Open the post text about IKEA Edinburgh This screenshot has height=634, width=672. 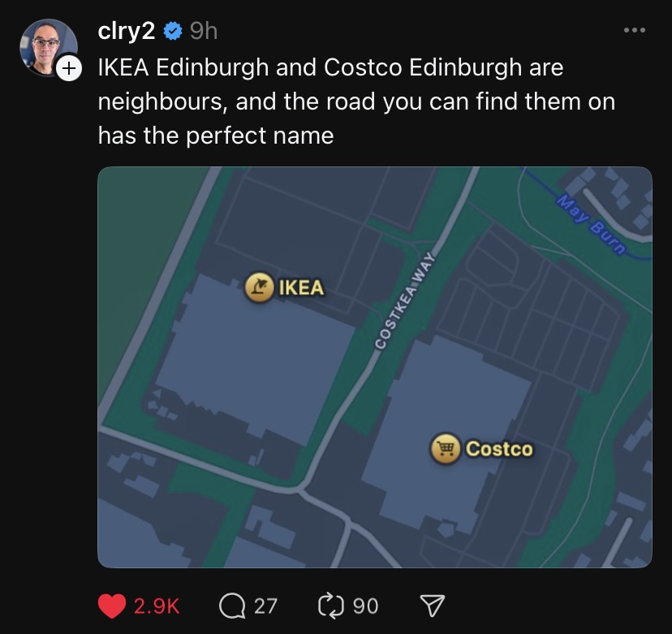click(x=356, y=101)
